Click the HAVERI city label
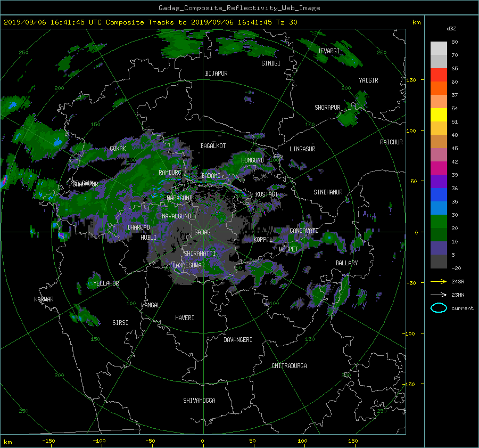 [x=185, y=318]
